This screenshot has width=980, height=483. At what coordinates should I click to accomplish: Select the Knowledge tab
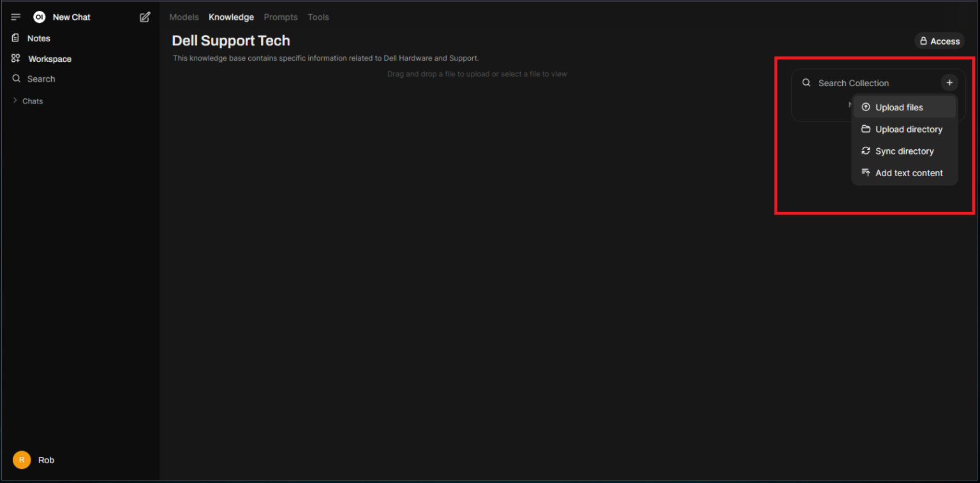[231, 17]
